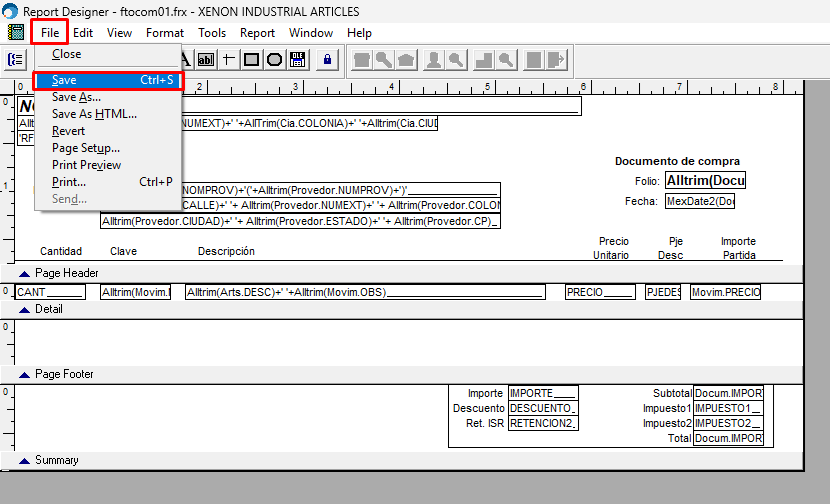
Task: Click the Detail band triangle marker
Action: click(24, 310)
